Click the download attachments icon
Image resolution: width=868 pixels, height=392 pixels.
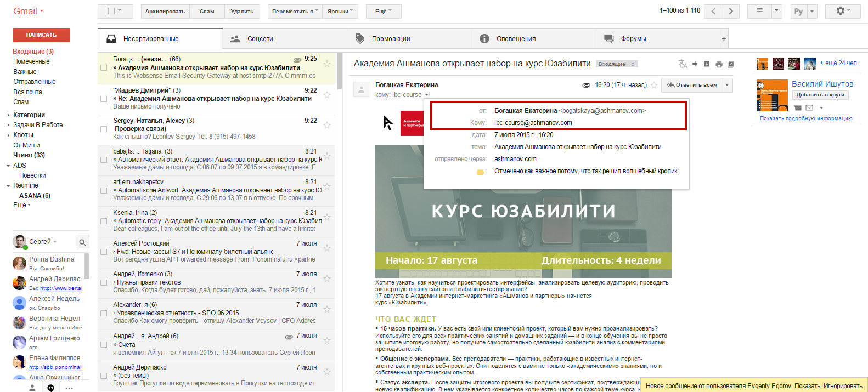pyautogui.click(x=707, y=64)
